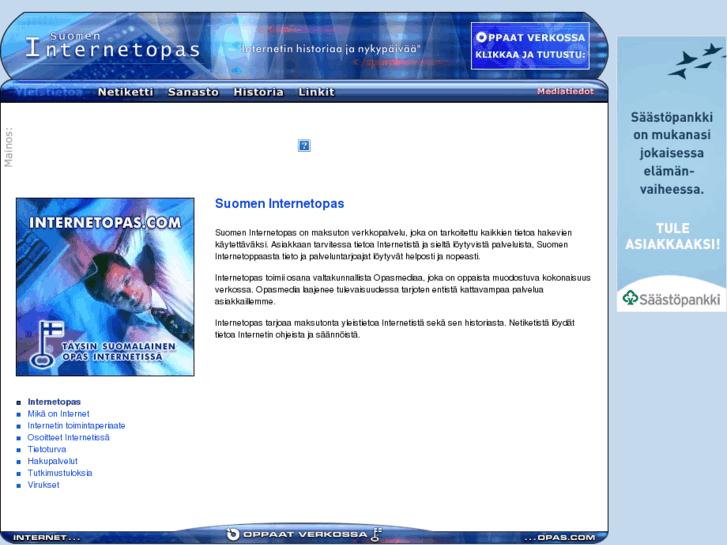The width and height of the screenshot is (727, 545).
Task: Click the broken ad image placeholder
Action: (304, 146)
